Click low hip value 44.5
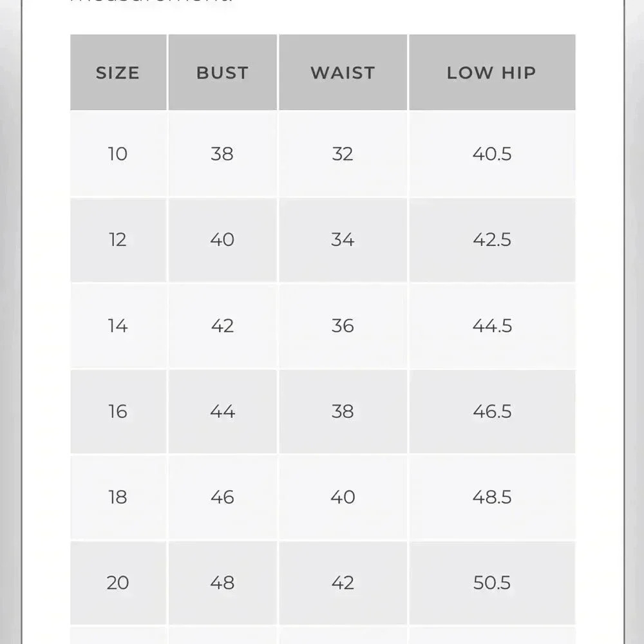 (492, 326)
